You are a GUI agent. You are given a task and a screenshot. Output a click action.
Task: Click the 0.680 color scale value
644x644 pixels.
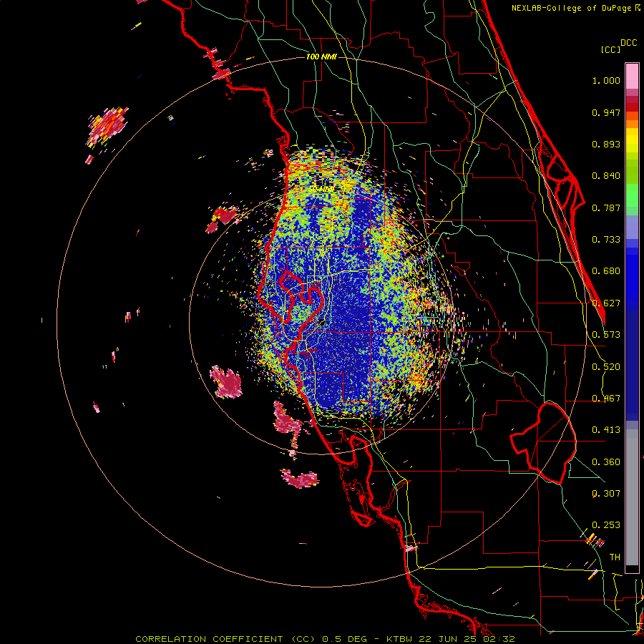coord(606,271)
